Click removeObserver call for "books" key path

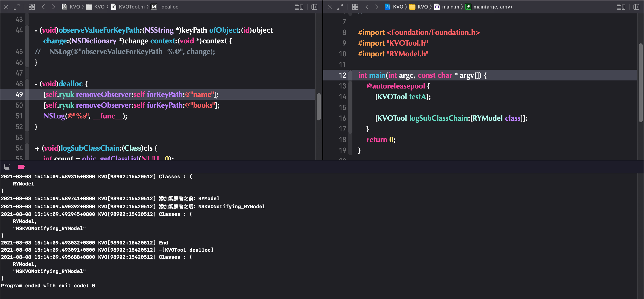tap(131, 105)
